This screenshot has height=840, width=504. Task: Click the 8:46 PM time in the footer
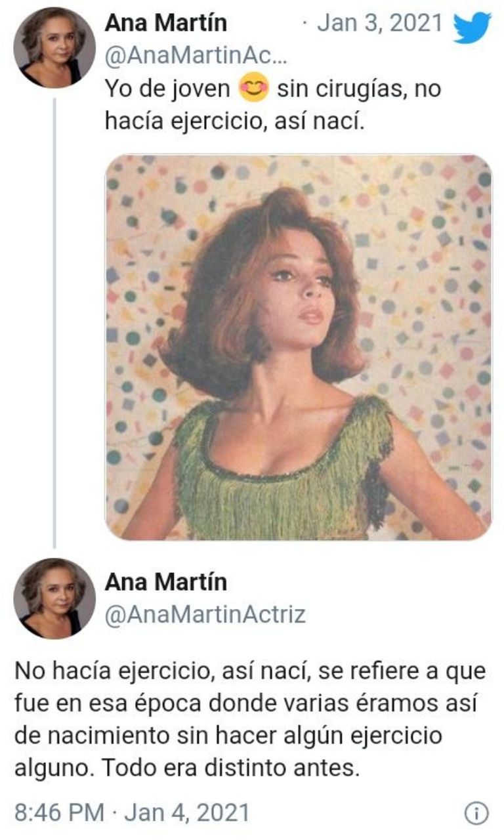59,812
